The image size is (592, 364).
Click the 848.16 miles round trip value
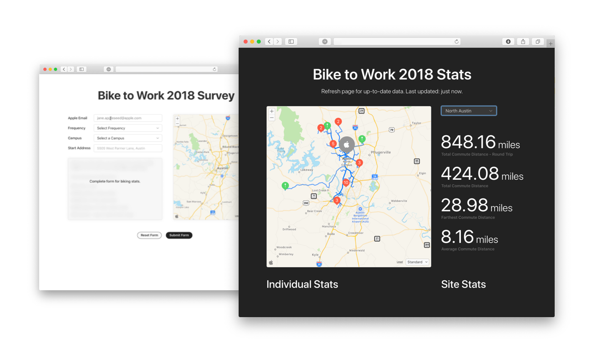(x=480, y=142)
